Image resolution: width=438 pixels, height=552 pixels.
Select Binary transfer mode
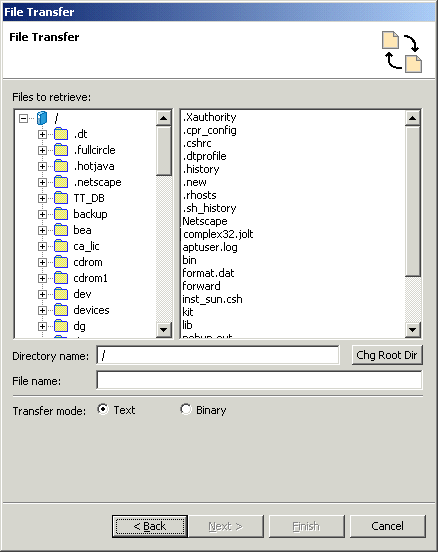(186, 409)
